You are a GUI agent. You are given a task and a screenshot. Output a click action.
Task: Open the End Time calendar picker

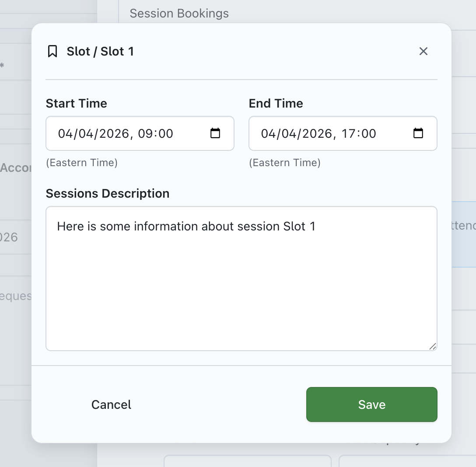(418, 133)
